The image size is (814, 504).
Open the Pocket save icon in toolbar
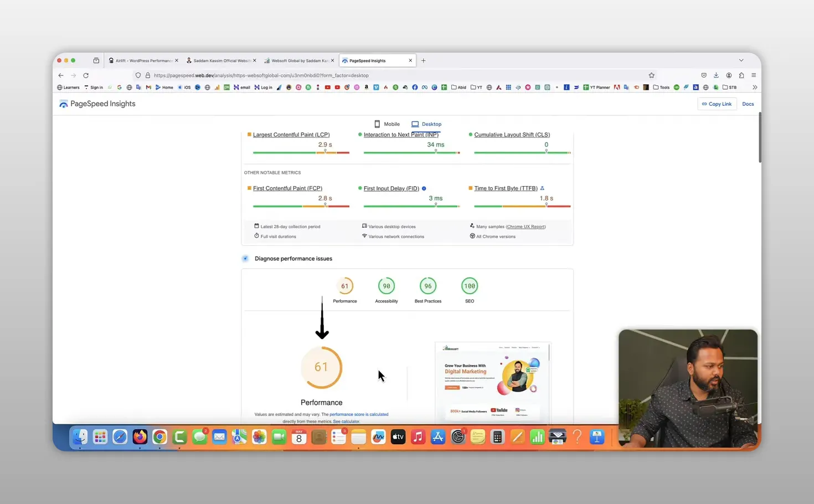[x=704, y=75]
